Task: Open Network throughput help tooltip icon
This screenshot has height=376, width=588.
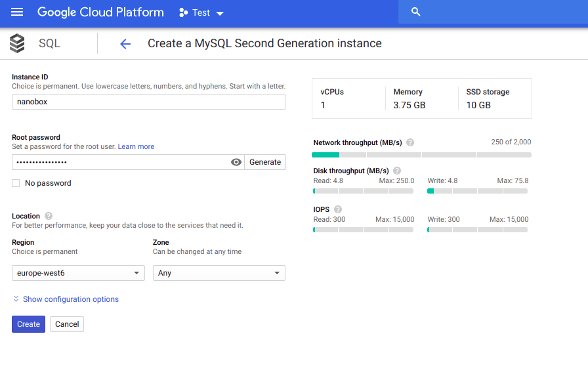Action: coord(410,142)
